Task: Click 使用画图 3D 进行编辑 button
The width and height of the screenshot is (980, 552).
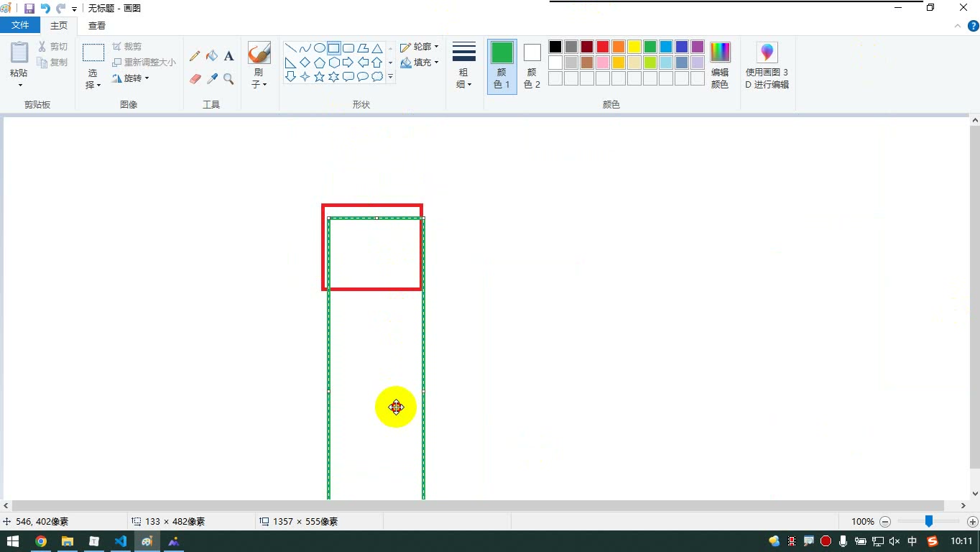Action: click(767, 65)
